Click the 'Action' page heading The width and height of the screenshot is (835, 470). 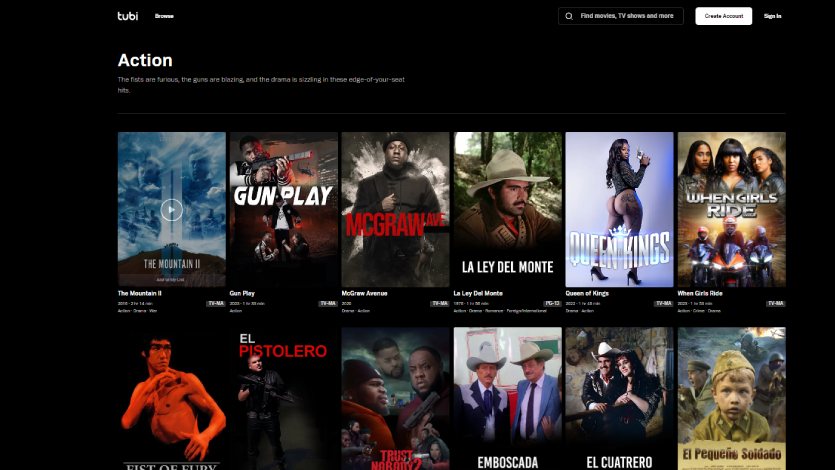pyautogui.click(x=145, y=60)
